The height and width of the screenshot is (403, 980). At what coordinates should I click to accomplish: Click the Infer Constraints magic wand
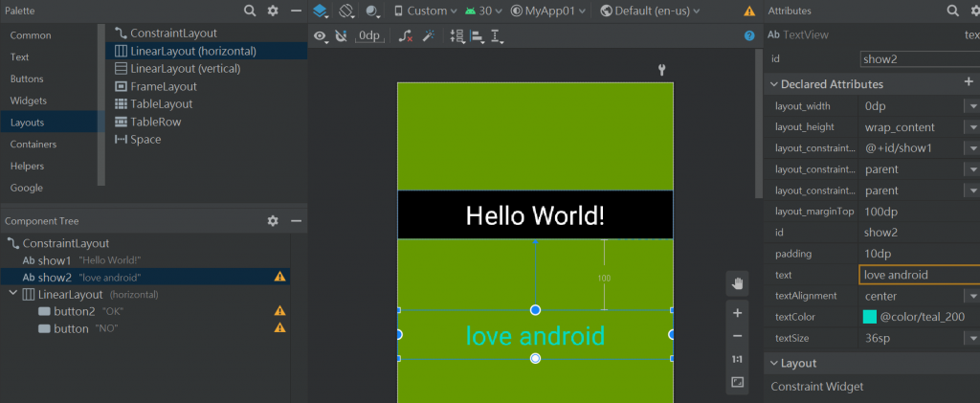(x=429, y=36)
